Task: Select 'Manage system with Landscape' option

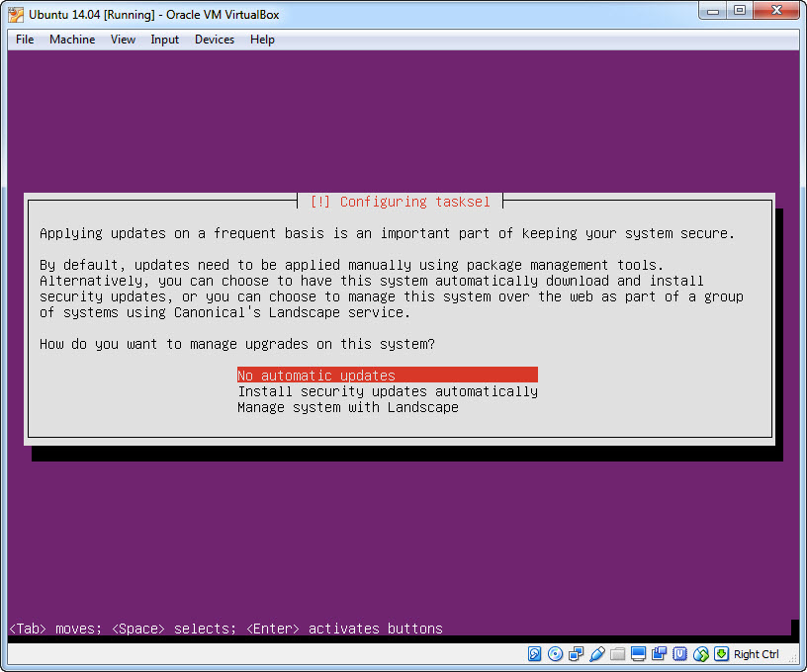Action: (x=348, y=407)
